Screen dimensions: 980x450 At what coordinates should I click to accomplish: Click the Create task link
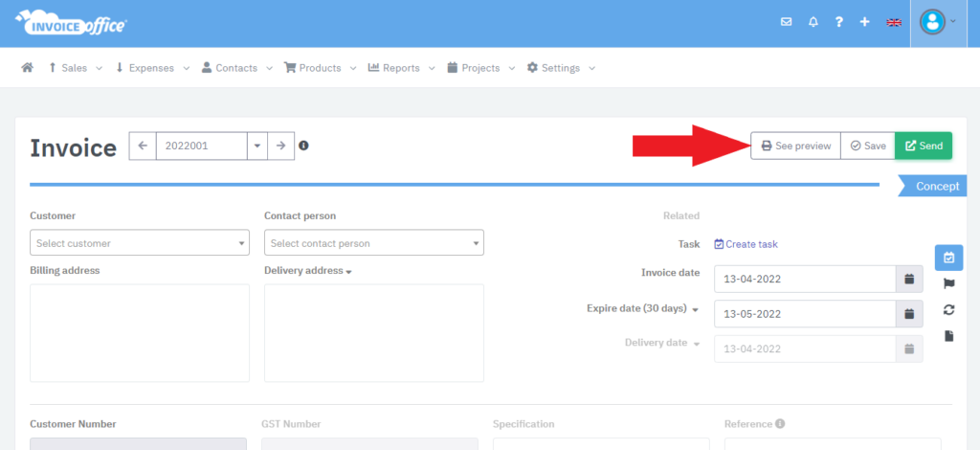[746, 244]
